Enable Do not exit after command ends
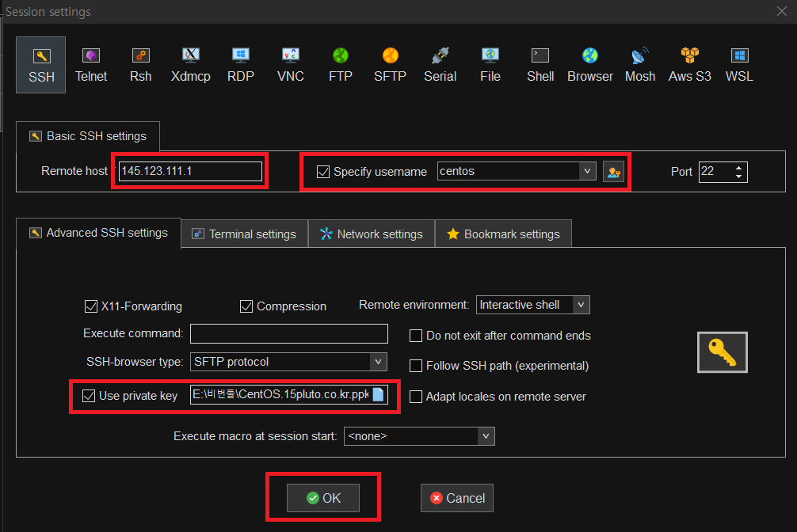797x532 pixels. (x=416, y=336)
